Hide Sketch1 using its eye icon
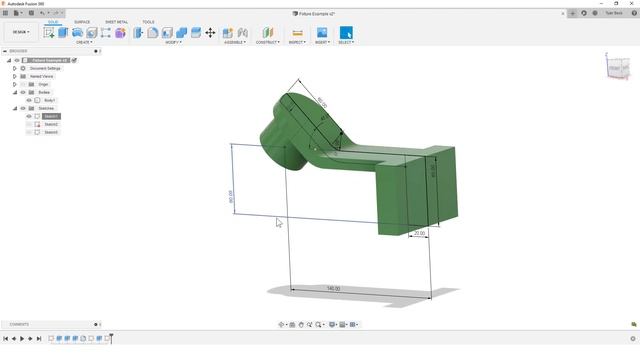Viewport: 640px width, 360px height. [x=29, y=116]
